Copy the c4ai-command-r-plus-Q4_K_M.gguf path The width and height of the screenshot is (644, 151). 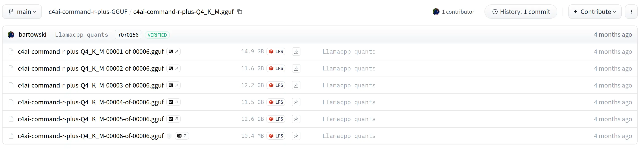[240, 12]
